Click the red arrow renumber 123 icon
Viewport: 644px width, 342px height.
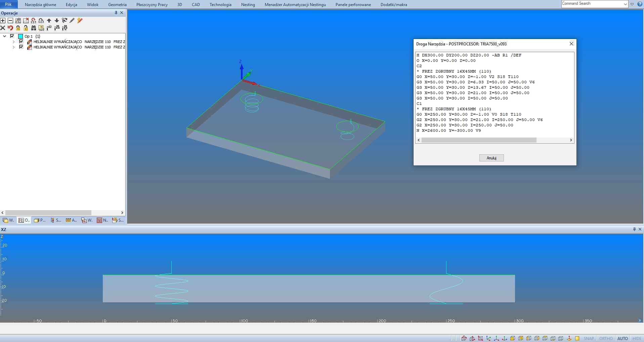34,21
